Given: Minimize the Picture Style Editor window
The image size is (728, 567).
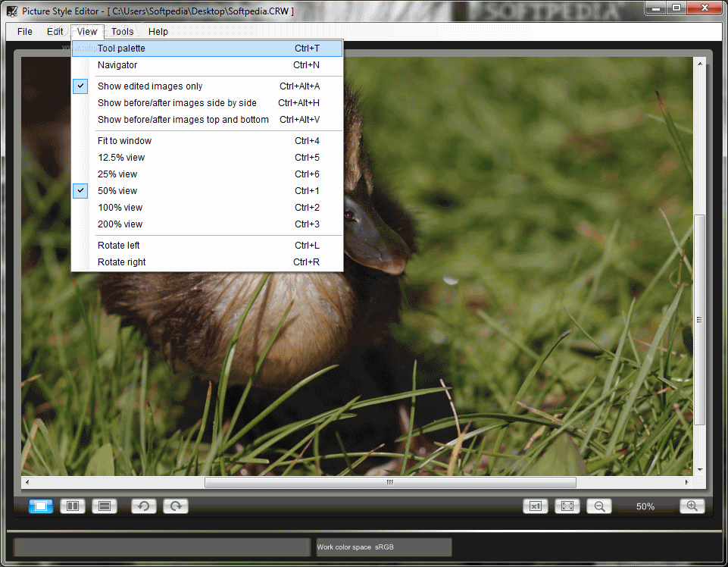Looking at the screenshot, I should [655, 8].
